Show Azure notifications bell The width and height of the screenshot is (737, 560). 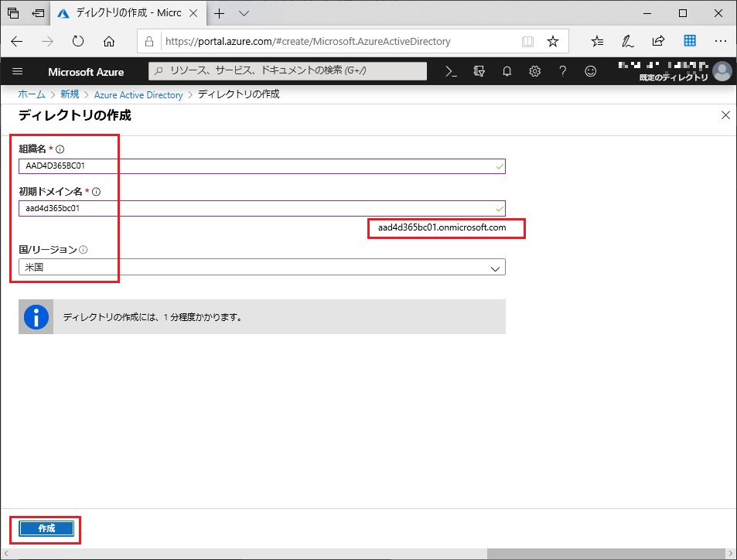(x=507, y=71)
